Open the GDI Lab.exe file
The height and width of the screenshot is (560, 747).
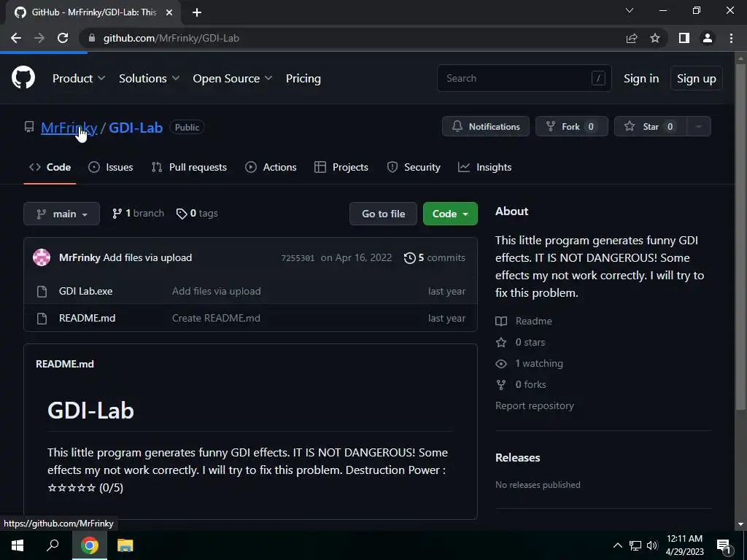[x=86, y=291]
